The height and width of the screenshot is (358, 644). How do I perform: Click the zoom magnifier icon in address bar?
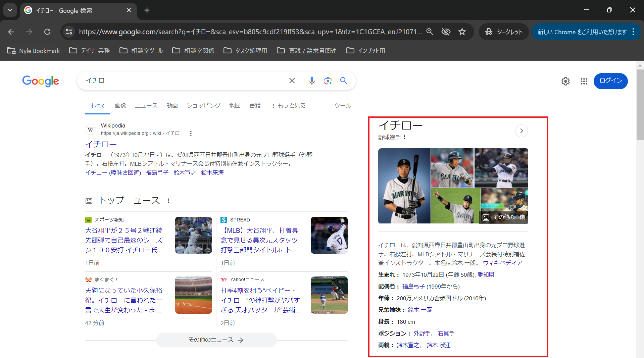coord(430,32)
